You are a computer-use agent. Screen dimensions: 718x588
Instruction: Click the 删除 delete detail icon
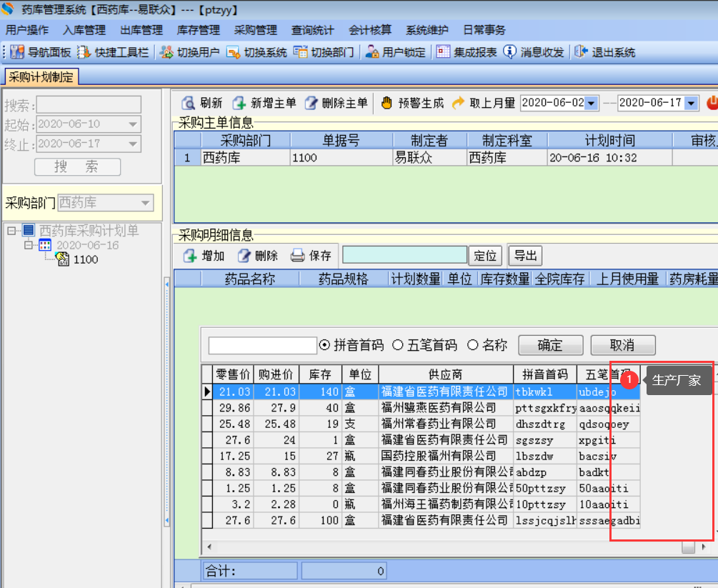coord(244,256)
